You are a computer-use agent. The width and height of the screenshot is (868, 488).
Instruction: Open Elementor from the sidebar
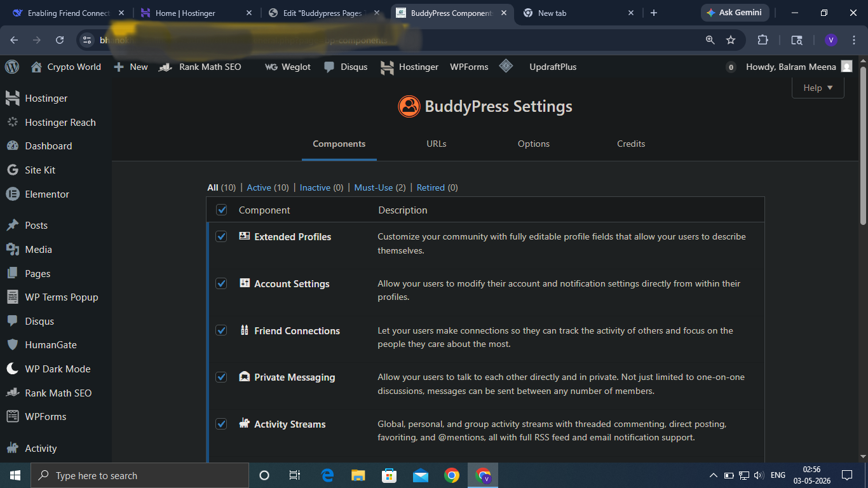coord(46,194)
